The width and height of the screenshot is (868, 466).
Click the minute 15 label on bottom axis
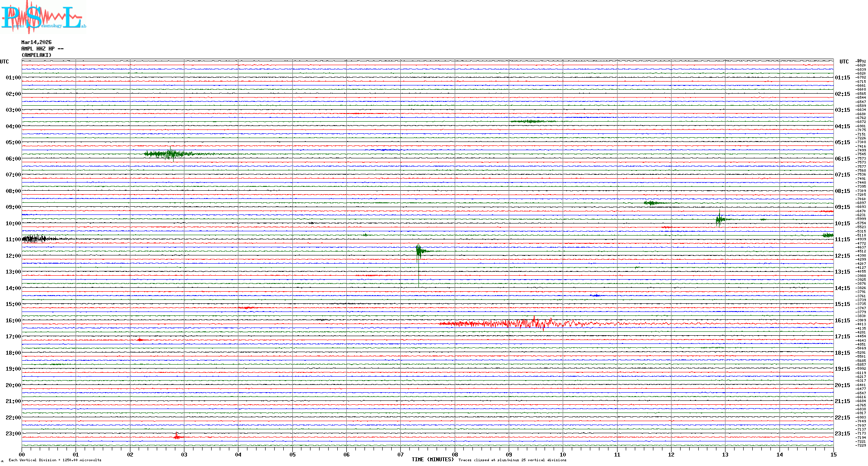coord(833,454)
